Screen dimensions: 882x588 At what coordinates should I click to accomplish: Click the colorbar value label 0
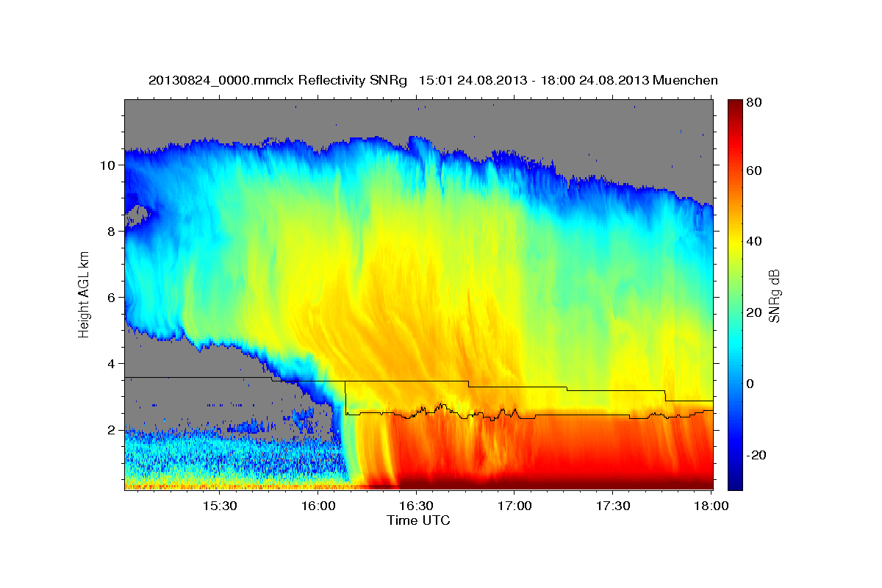coord(750,384)
